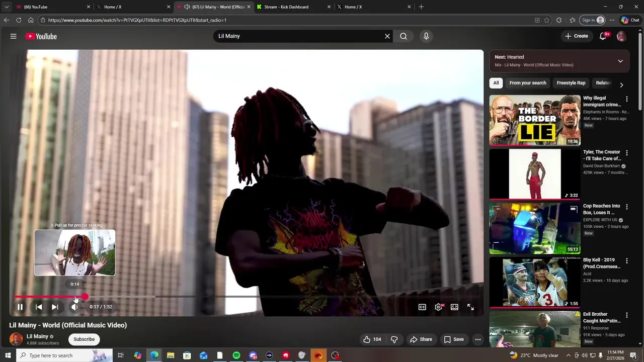Open Cop Reaches Into Box thumbnail
The height and width of the screenshot is (362, 644).
pyautogui.click(x=535, y=229)
